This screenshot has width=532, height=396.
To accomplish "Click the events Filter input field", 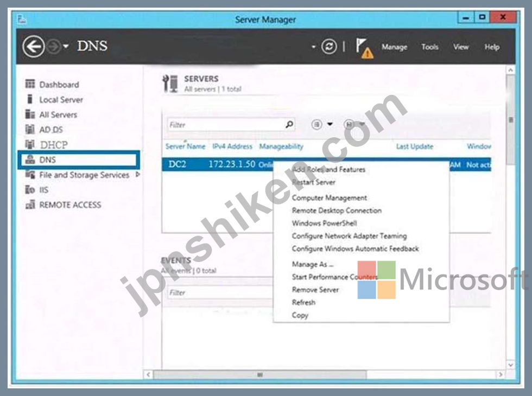I will 220,292.
